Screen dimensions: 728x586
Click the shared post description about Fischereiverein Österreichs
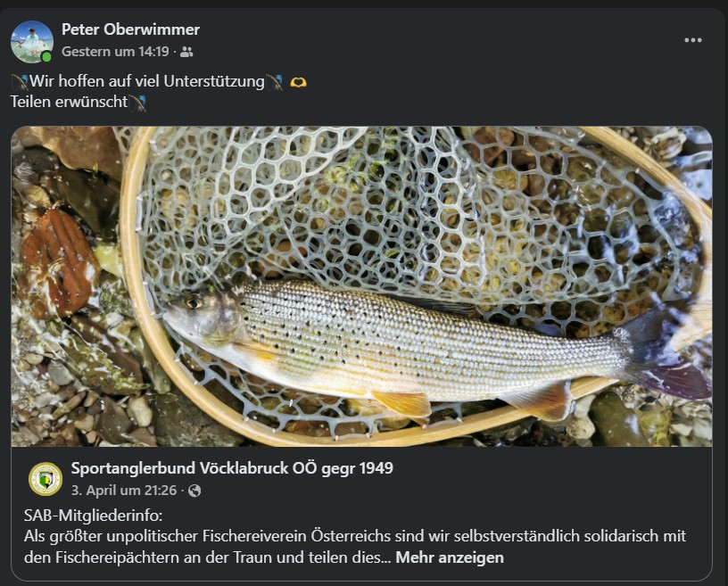(355, 547)
